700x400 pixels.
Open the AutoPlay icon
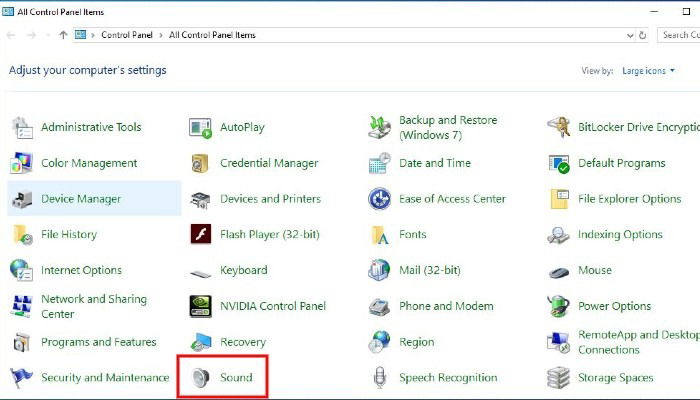tap(200, 128)
